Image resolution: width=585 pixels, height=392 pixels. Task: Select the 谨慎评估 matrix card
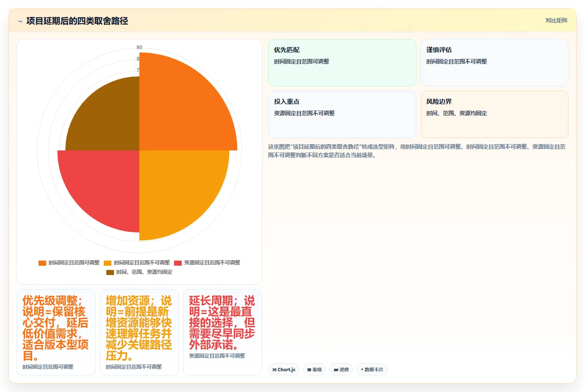(494, 63)
